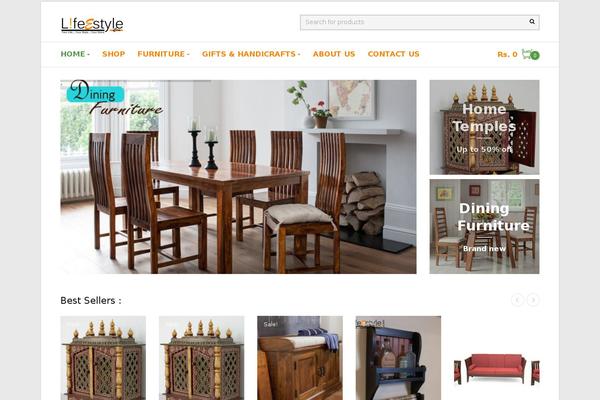This screenshot has height=400, width=600.
Task: Click the main dining furniture slider image
Action: (238, 177)
